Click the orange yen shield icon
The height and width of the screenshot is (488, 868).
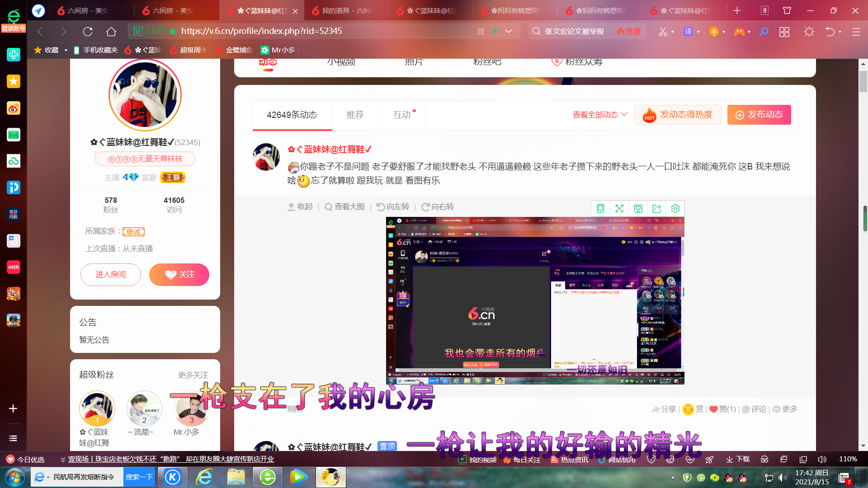click(714, 32)
